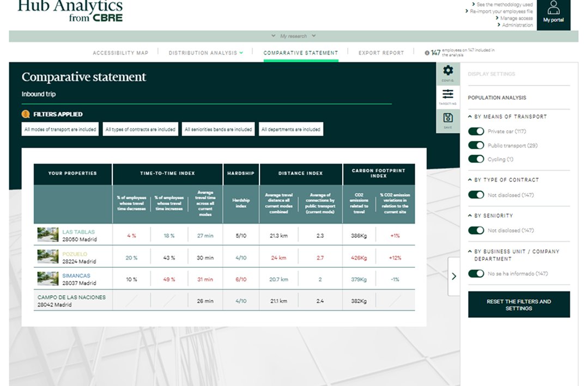
Task: Click Re-import your employees file link
Action: click(501, 11)
